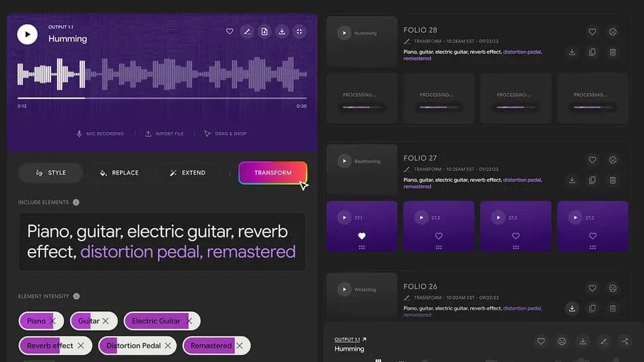
Task: Open info for Element Intensity
Action: [76, 296]
